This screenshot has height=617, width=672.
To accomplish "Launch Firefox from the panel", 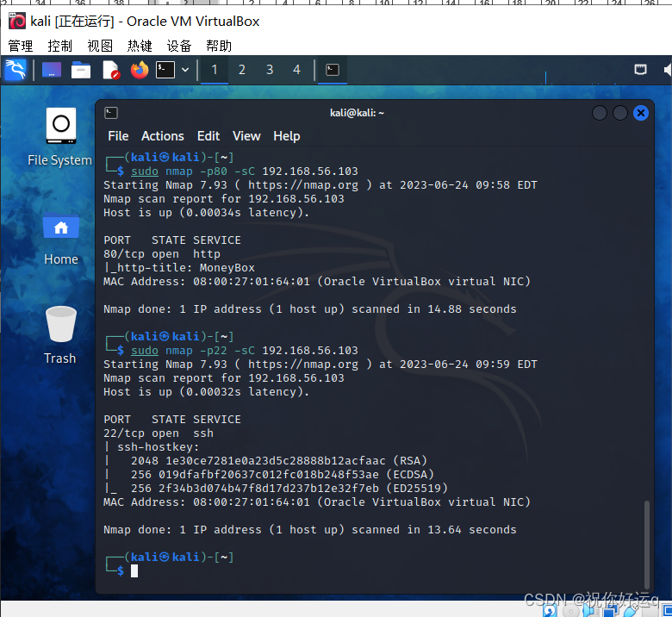I will click(140, 70).
